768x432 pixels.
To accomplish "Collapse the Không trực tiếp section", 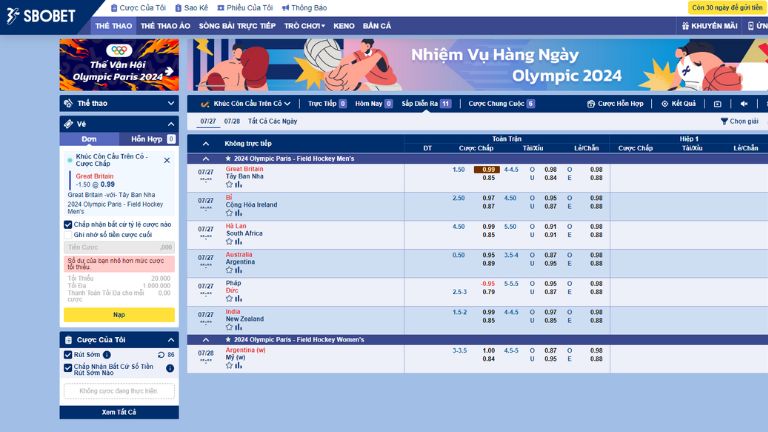I will [206, 144].
